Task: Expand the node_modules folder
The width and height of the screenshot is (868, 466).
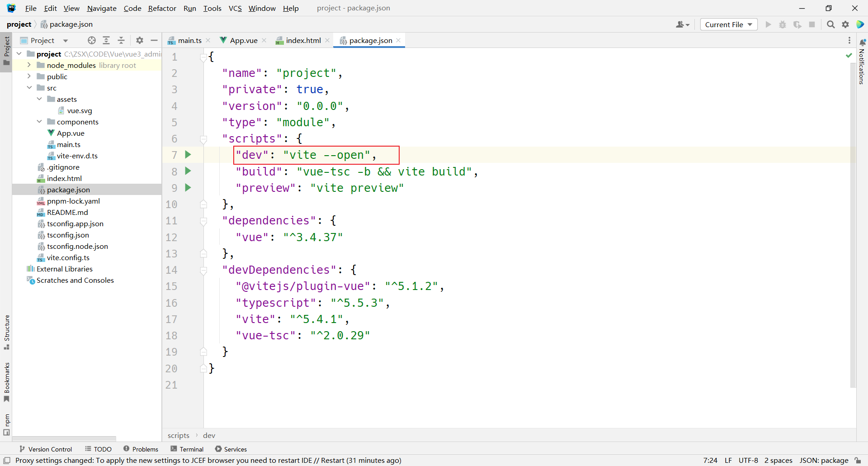Action: (29, 65)
